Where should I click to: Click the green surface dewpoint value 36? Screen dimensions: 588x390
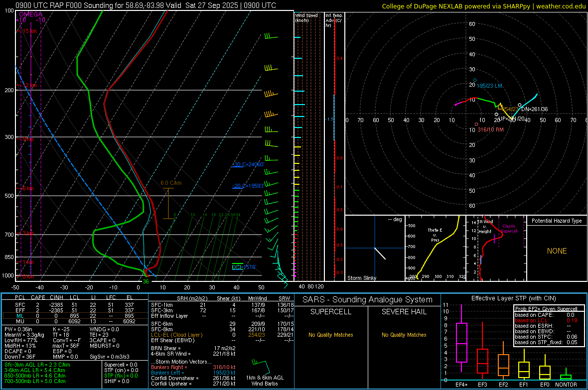point(146,281)
